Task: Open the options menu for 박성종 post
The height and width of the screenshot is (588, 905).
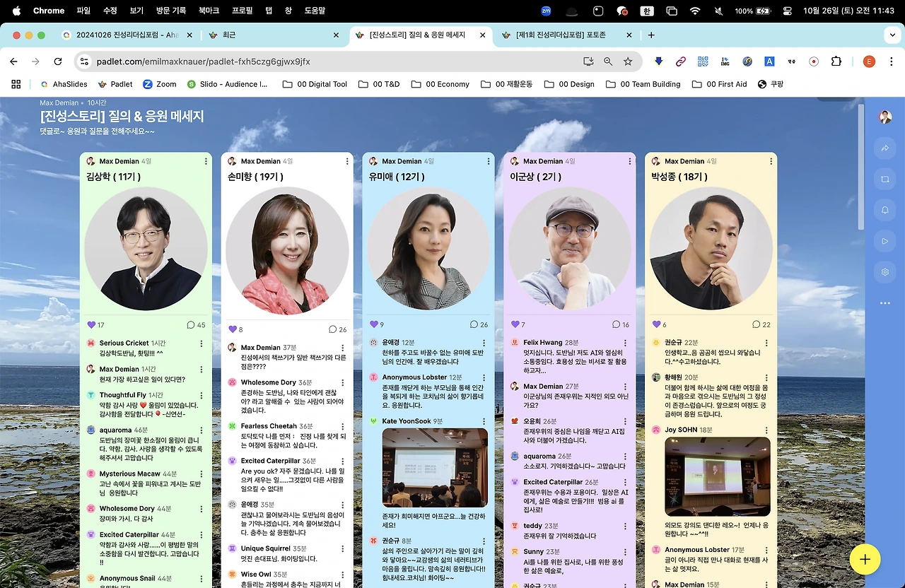Action: click(x=771, y=161)
